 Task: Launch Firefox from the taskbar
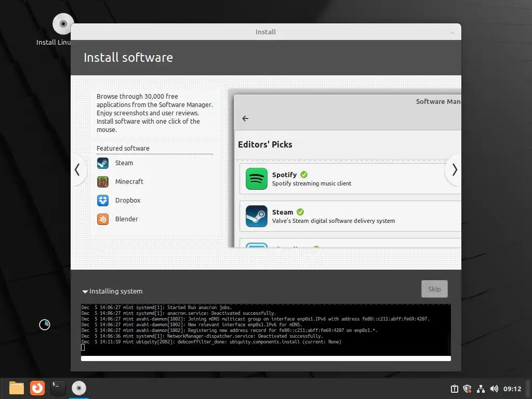37,388
